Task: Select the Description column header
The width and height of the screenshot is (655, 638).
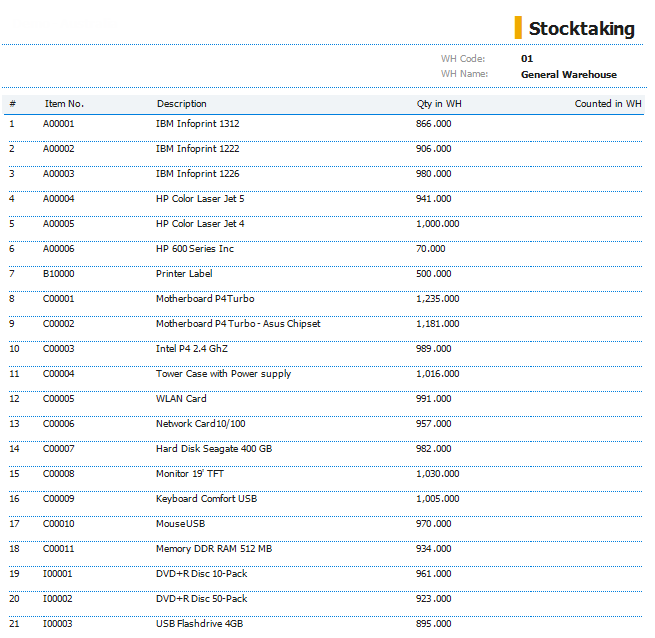Action: click(182, 104)
